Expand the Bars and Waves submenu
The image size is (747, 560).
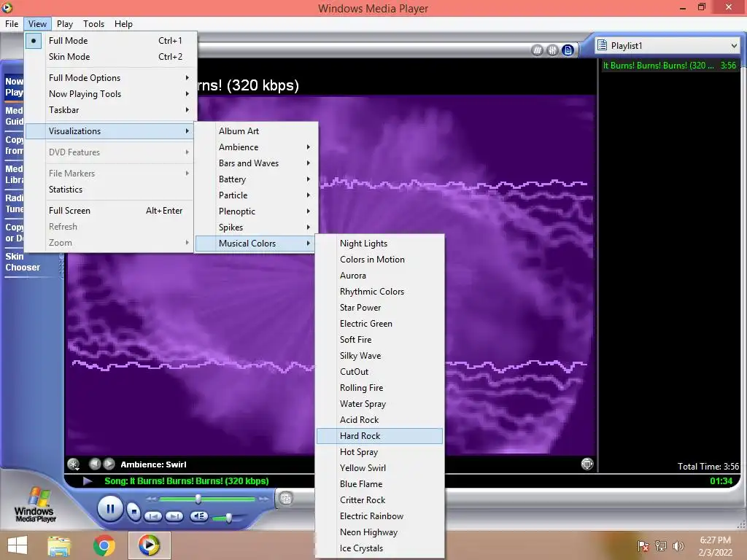[x=256, y=163]
